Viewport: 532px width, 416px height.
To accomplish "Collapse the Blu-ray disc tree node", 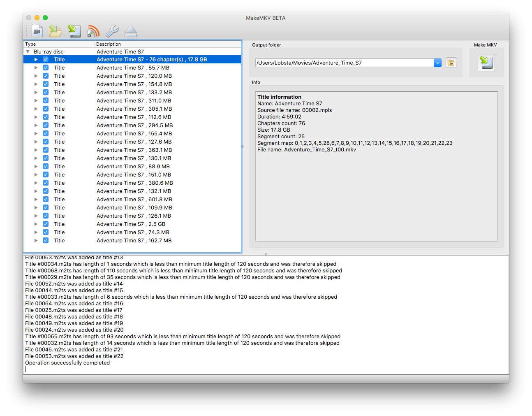I will pyautogui.click(x=28, y=51).
